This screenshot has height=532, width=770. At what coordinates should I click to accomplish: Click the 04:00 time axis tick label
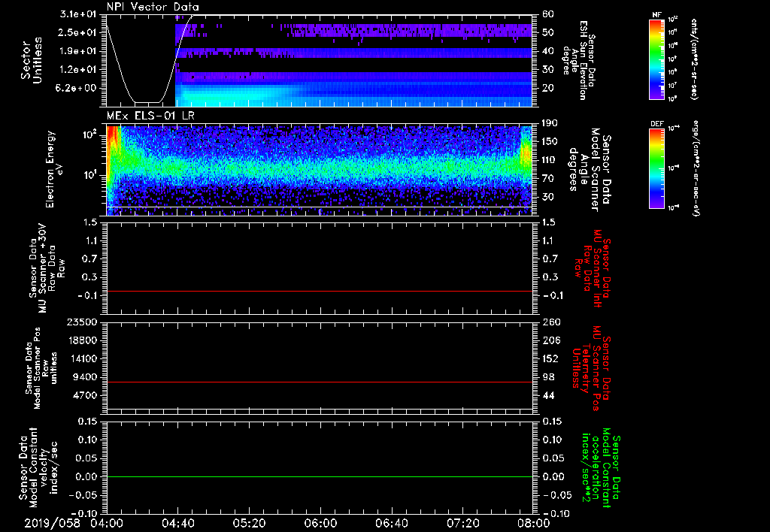click(108, 522)
